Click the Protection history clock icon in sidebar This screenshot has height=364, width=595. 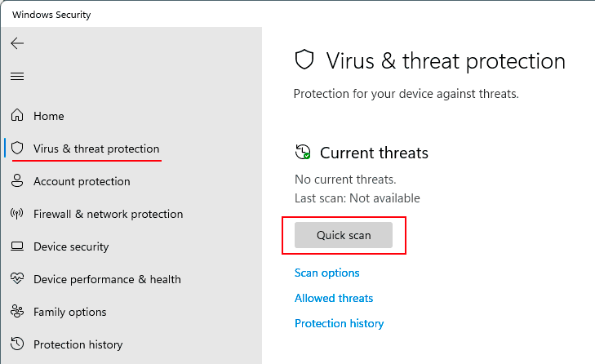point(17,344)
